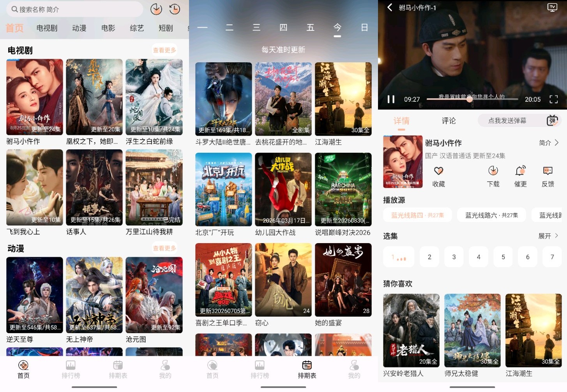Switch to the 评论 comments tab
Screen dimensions: 567x392
tap(449, 121)
